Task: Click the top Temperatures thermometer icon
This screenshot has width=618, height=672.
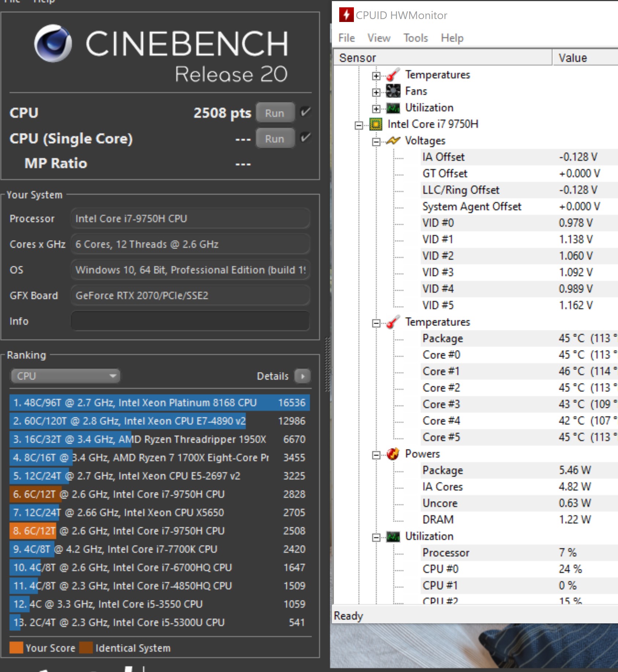Action: pos(393,75)
